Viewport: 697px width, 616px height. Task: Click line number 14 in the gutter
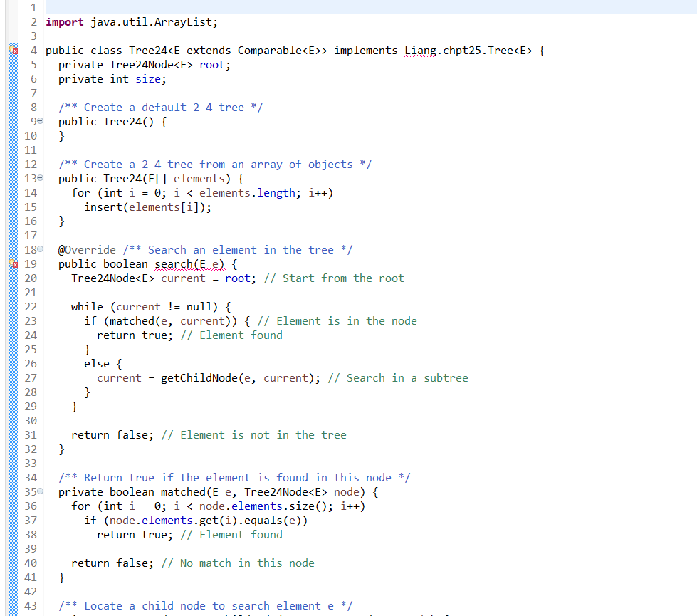pos(31,192)
